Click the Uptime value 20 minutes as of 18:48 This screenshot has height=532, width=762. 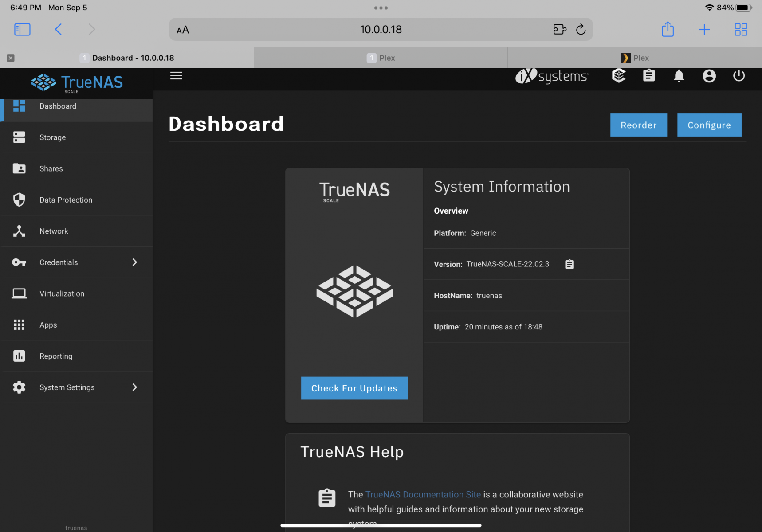pyautogui.click(x=503, y=327)
